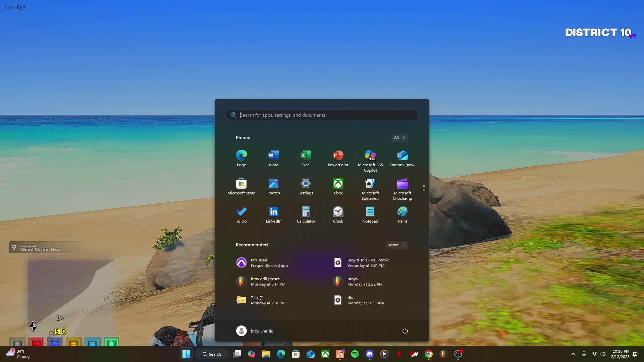Open notifications do-not-disturb bell icon

(x=635, y=354)
